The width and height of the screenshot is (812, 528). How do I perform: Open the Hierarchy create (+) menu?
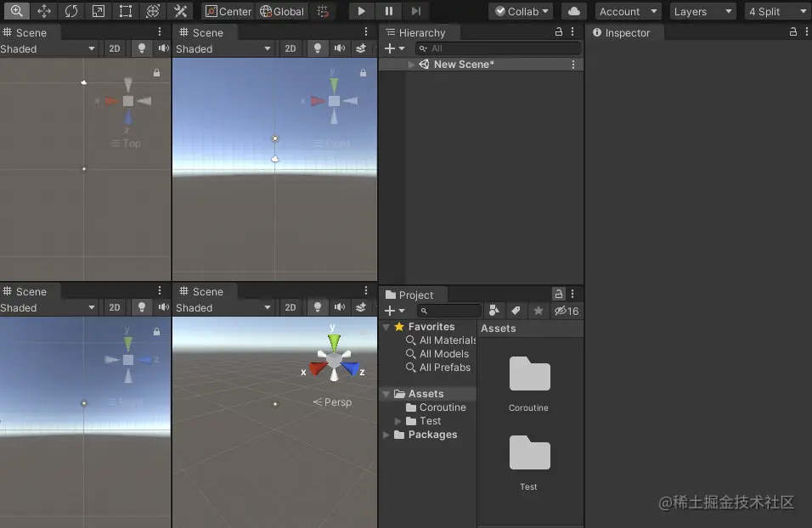[394, 48]
